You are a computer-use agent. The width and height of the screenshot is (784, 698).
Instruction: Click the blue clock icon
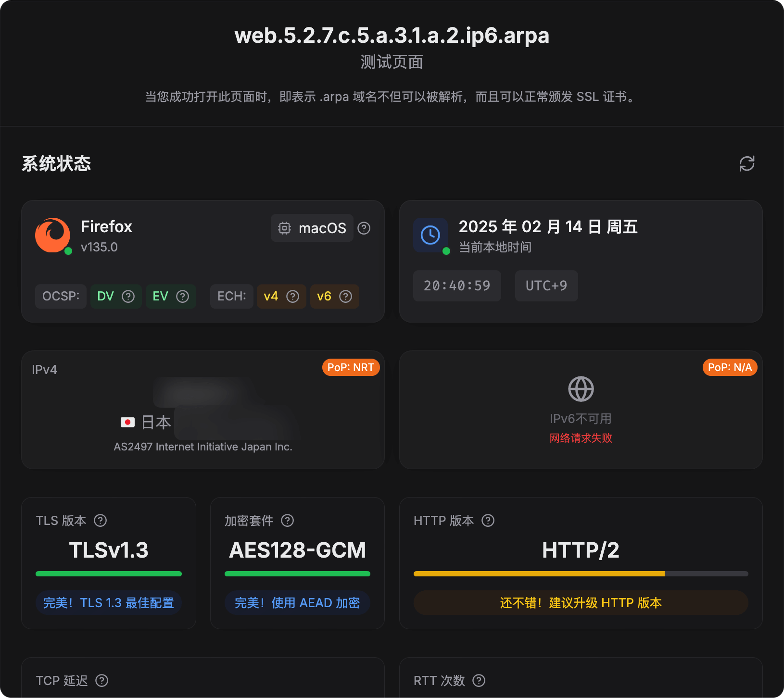point(430,235)
